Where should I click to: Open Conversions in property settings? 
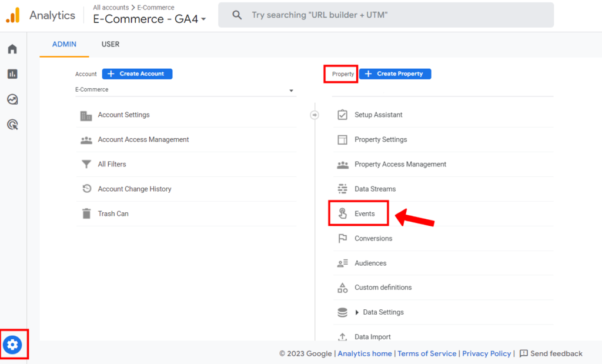pos(373,238)
